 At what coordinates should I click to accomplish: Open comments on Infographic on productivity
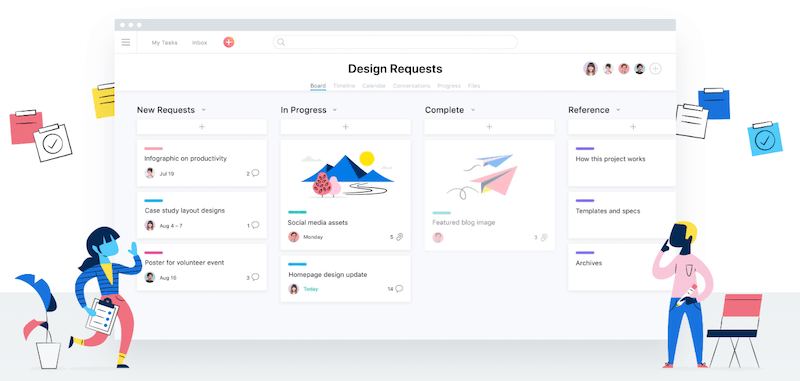click(255, 173)
